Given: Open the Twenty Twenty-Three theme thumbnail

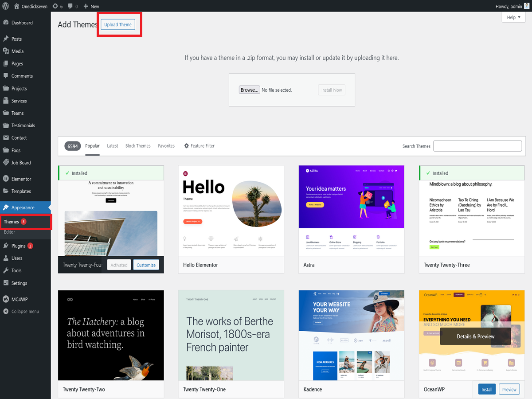Looking at the screenshot, I should [472, 211].
